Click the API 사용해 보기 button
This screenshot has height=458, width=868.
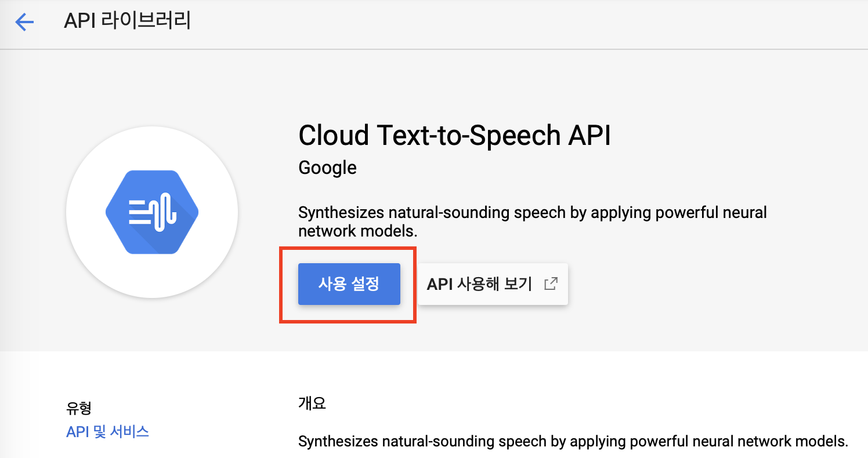(x=493, y=284)
